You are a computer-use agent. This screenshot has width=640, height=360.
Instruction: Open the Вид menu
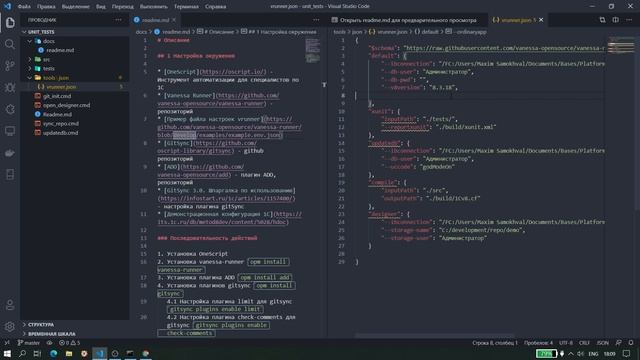(100, 7)
